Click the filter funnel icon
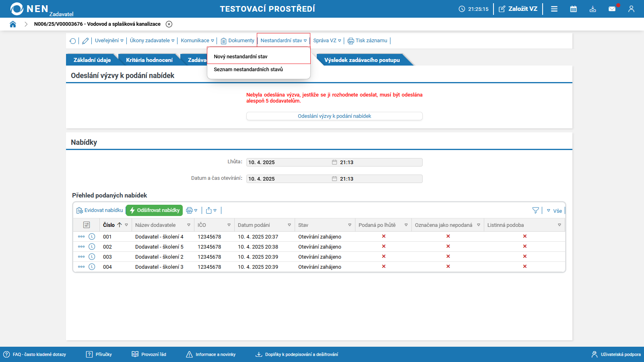 click(x=535, y=210)
